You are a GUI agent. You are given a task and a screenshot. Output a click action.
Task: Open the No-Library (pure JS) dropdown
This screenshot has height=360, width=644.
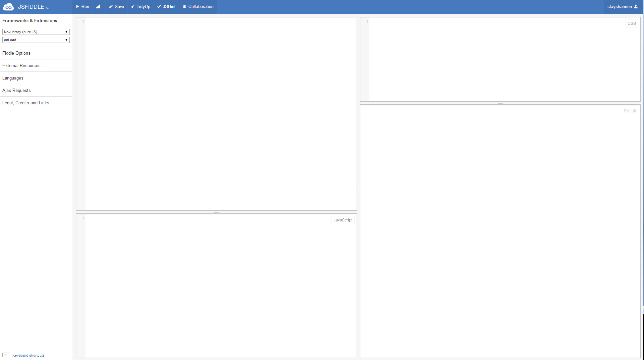36,32
